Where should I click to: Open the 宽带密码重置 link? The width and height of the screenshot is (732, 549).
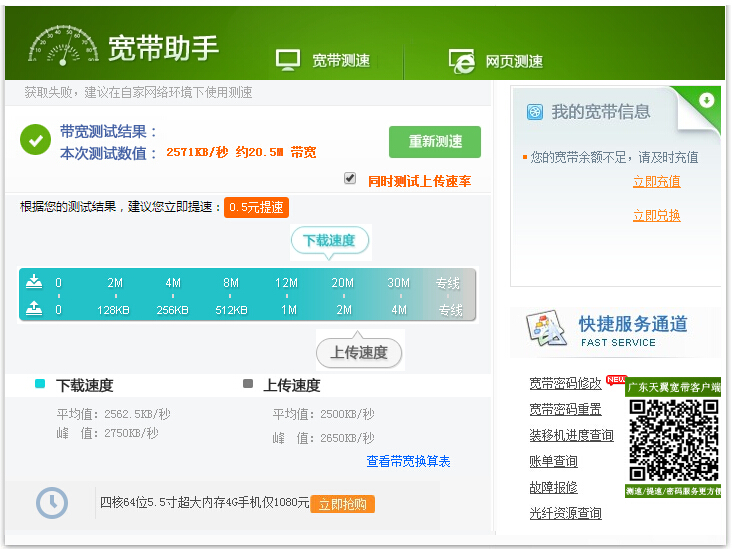pyautogui.click(x=565, y=409)
